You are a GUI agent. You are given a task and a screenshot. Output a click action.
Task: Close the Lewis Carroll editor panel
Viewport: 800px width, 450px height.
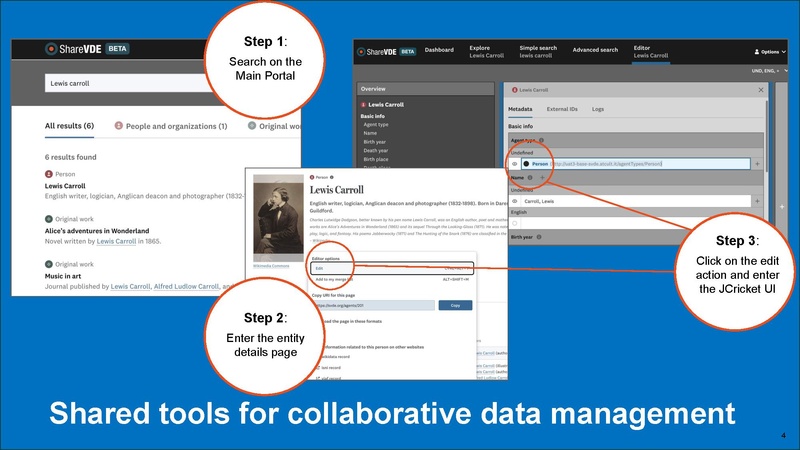pos(760,90)
